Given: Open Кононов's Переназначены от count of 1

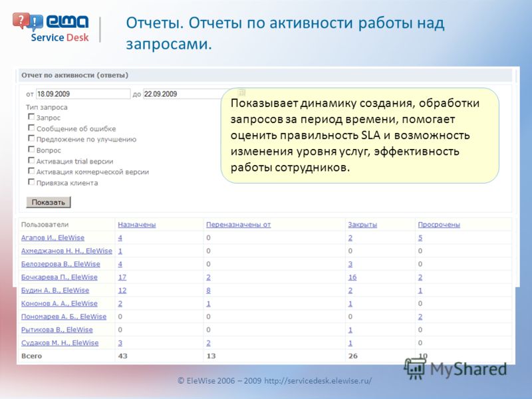Looking at the screenshot, I should pyautogui.click(x=208, y=303).
